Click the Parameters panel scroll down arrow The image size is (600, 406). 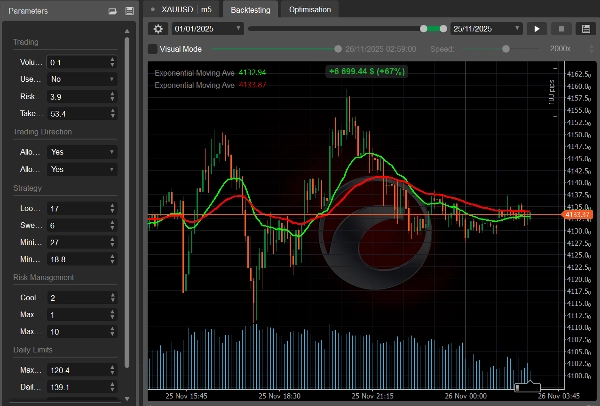(x=127, y=399)
